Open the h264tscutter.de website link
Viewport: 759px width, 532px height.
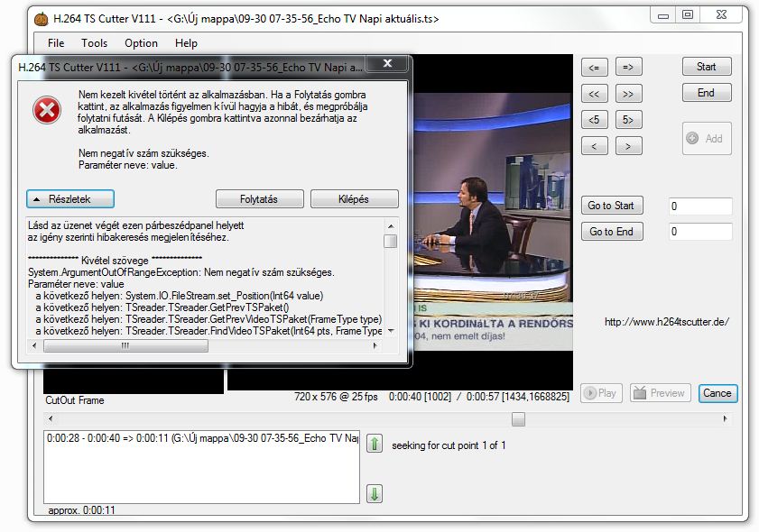coord(667,322)
